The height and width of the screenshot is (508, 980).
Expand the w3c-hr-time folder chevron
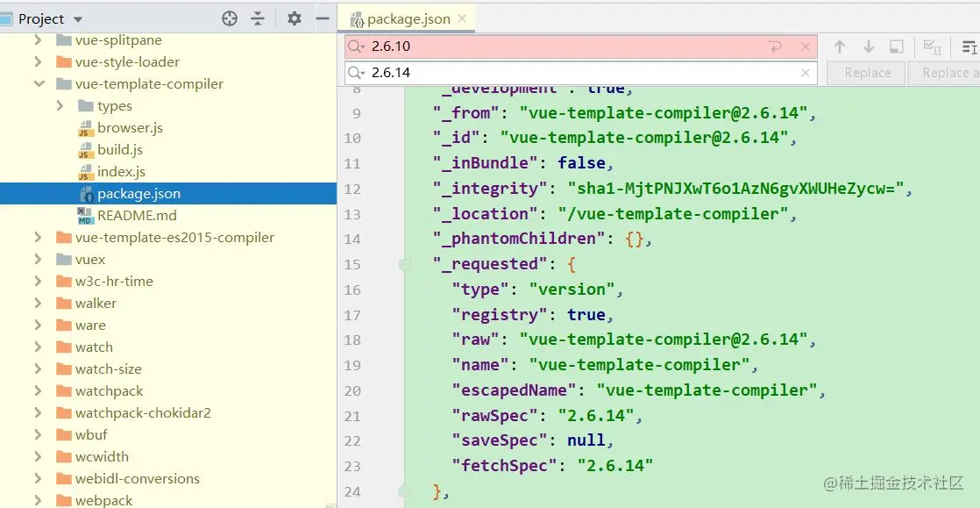click(38, 282)
